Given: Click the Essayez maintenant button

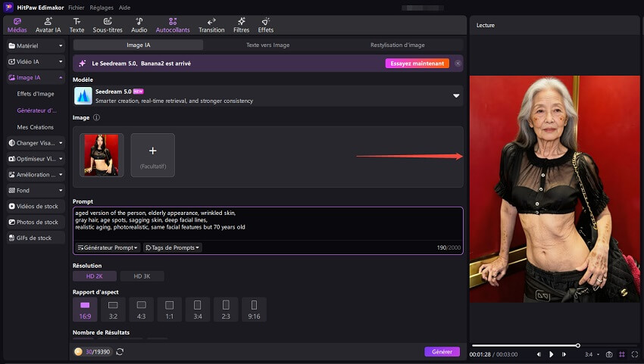Looking at the screenshot, I should (417, 64).
